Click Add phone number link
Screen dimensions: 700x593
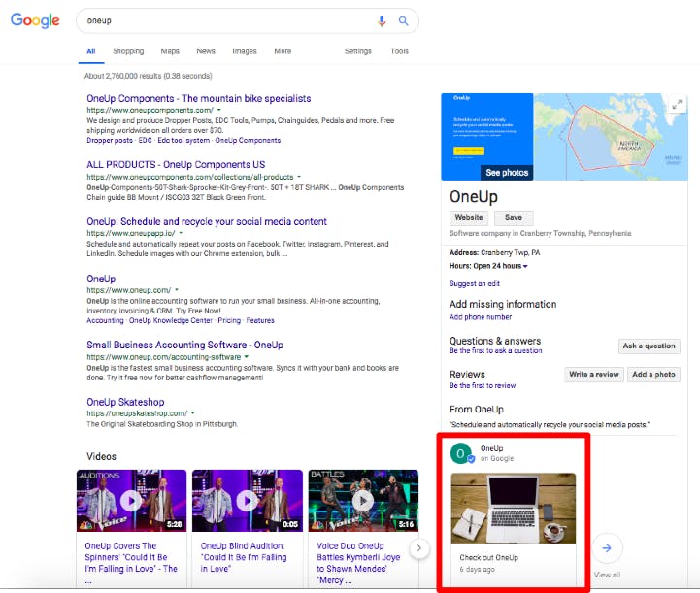pos(481,317)
